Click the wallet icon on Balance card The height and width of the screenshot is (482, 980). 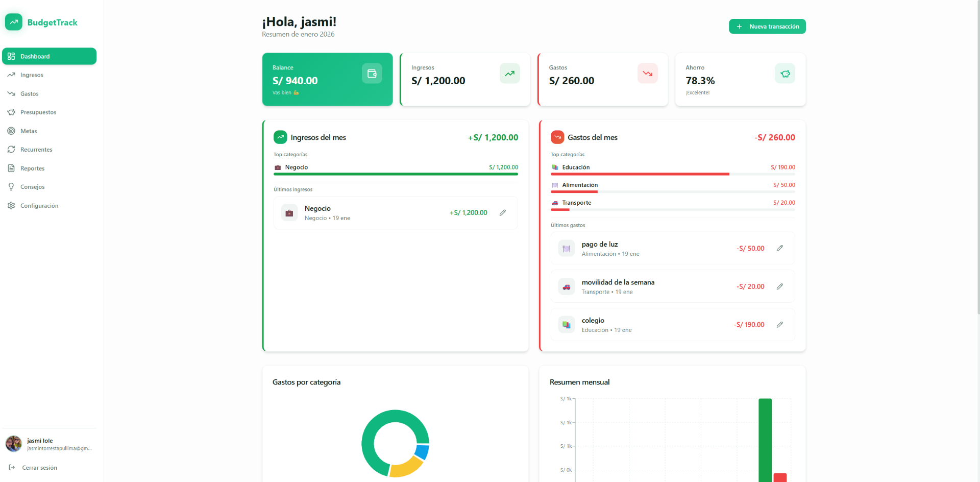(x=372, y=73)
